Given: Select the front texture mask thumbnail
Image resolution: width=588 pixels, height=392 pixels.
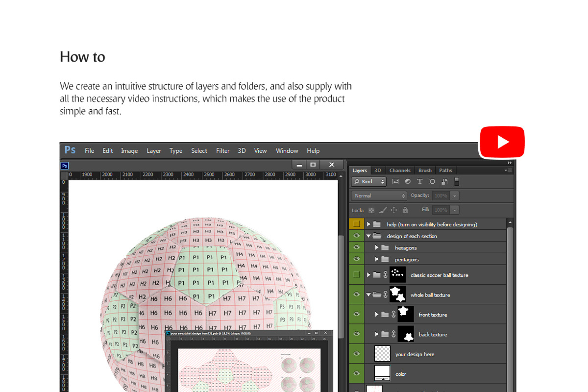Looking at the screenshot, I should [x=406, y=314].
